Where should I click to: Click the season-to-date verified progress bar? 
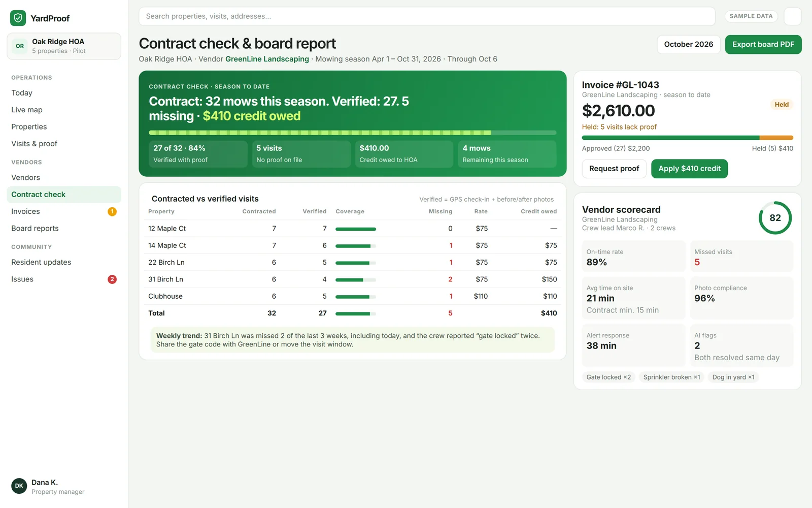tap(353, 133)
